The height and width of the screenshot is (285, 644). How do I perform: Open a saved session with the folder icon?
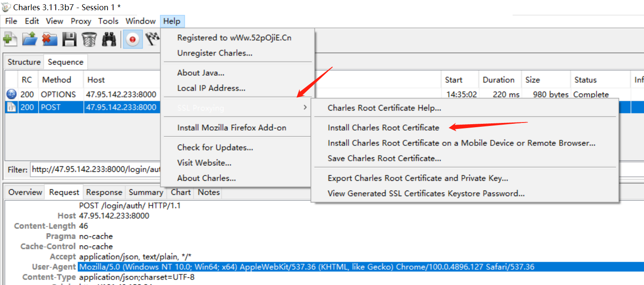tap(30, 40)
